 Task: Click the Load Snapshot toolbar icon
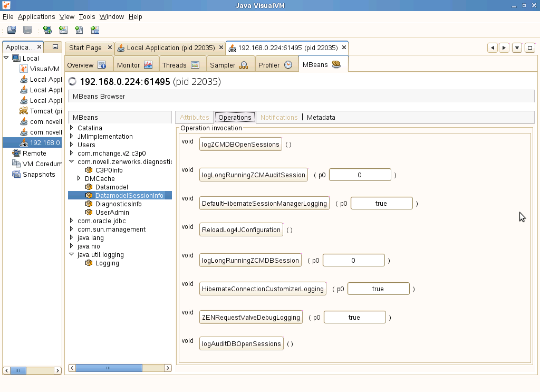[11, 30]
